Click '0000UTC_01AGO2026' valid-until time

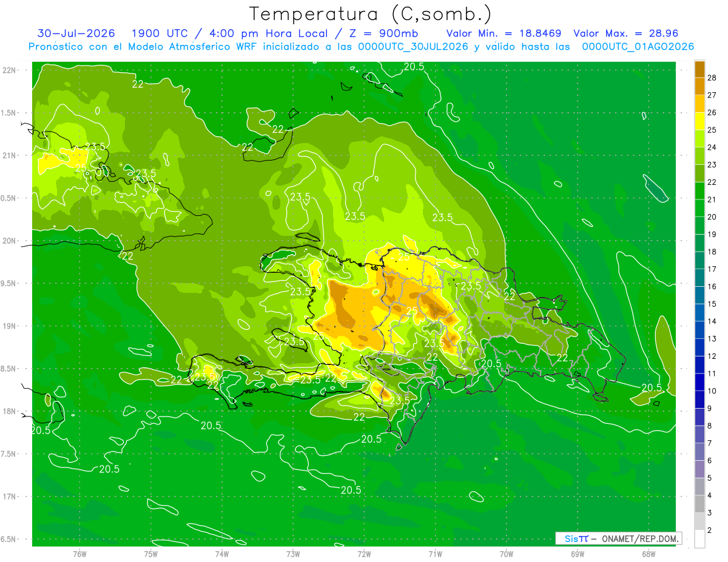pyautogui.click(x=638, y=47)
